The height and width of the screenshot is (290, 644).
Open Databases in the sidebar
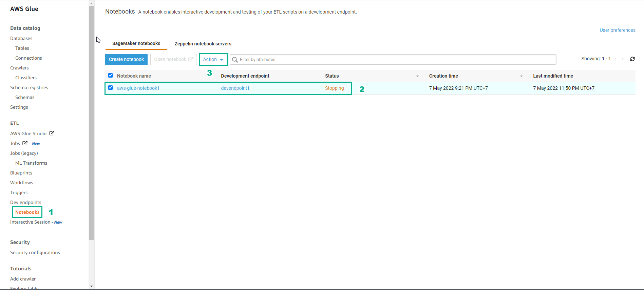(21, 38)
